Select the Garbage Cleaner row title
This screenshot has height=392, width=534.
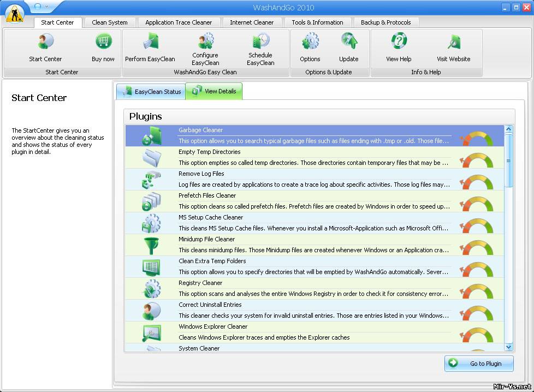[x=200, y=130]
